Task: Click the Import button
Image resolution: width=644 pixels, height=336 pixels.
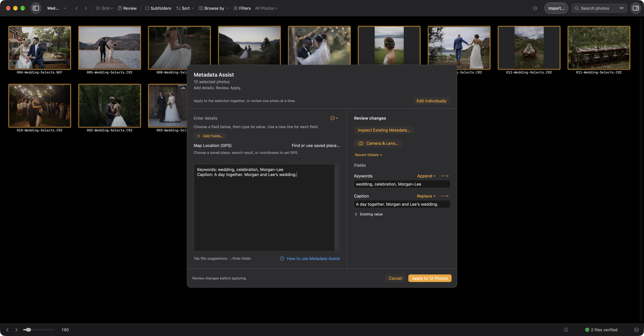Action: [556, 8]
